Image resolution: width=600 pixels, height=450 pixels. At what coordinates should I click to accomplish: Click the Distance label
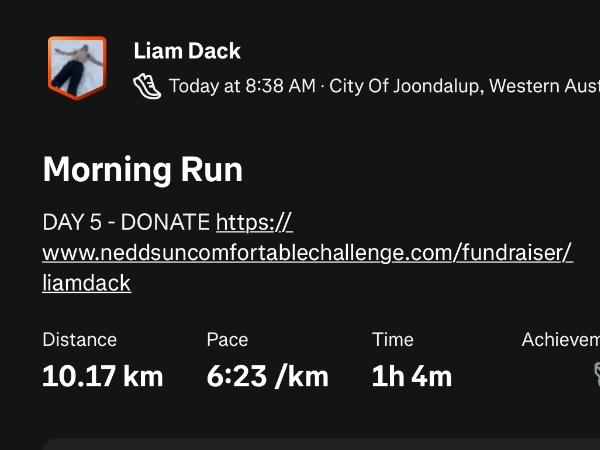point(79,340)
